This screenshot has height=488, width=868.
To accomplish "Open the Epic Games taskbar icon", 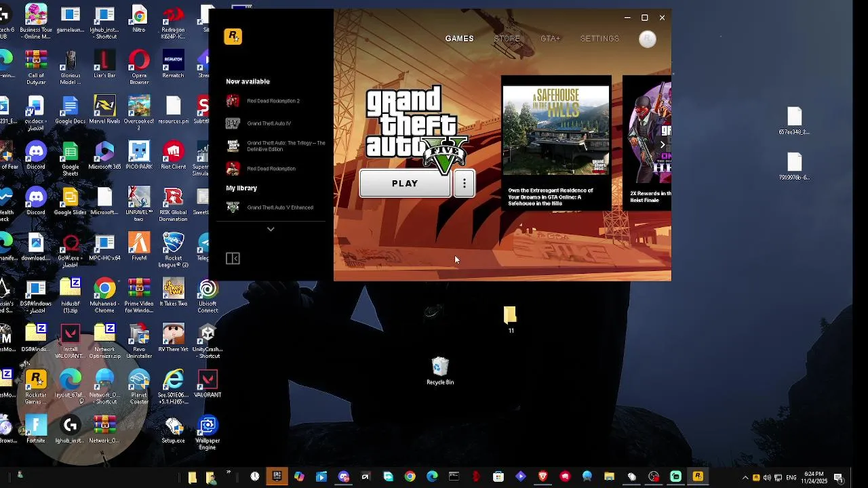I will click(x=277, y=476).
